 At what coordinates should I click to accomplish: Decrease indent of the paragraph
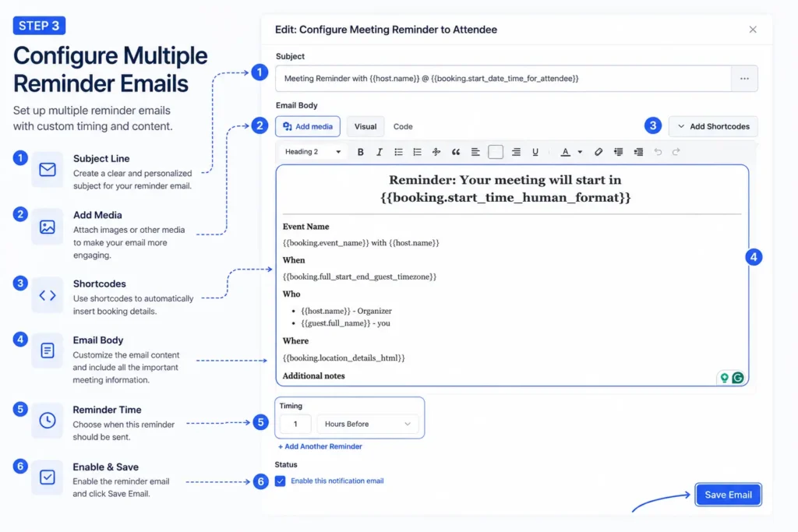click(618, 152)
